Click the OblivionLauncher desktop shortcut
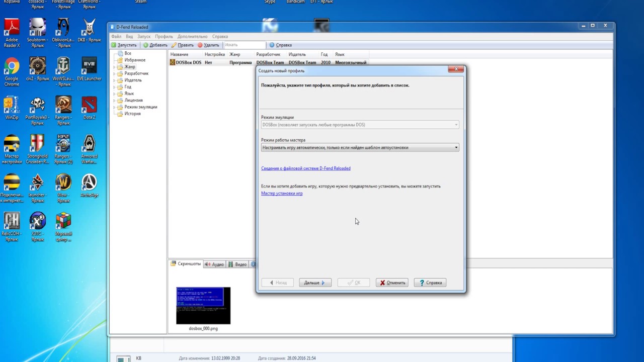The height and width of the screenshot is (362, 644). click(63, 33)
